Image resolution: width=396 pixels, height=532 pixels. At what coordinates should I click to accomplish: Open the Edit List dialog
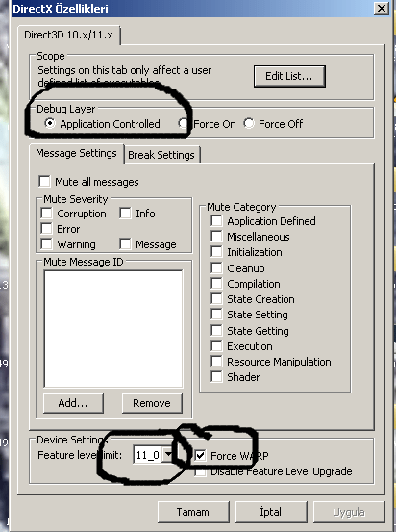(289, 76)
